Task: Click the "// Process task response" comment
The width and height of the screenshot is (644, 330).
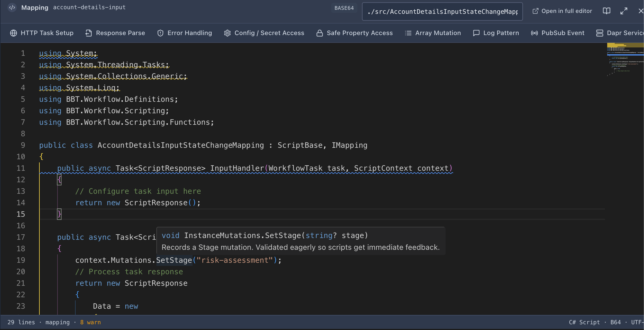Action: (129, 272)
